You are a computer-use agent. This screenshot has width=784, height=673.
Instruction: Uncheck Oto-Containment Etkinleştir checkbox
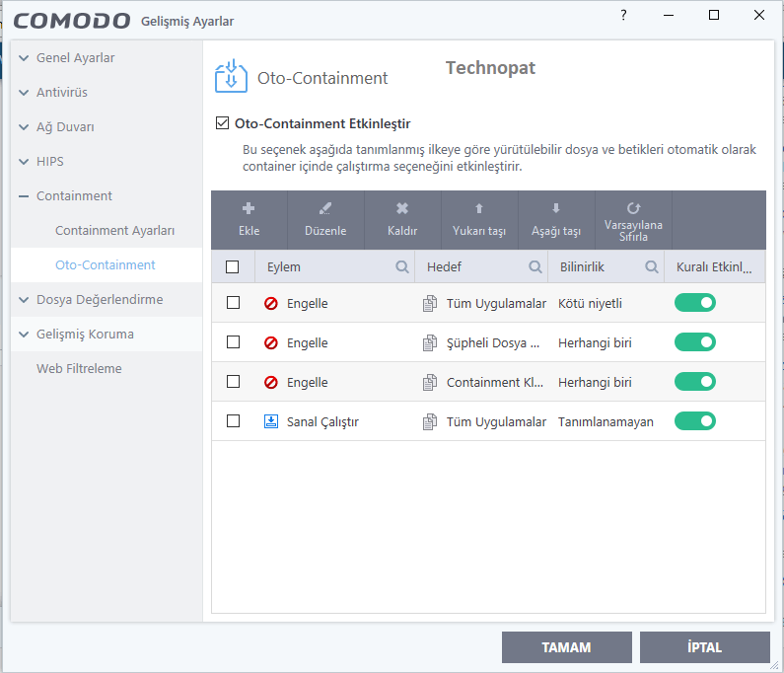pyautogui.click(x=222, y=123)
